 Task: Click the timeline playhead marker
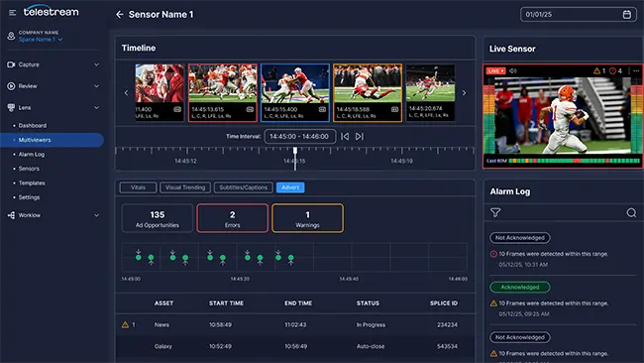coord(295,159)
